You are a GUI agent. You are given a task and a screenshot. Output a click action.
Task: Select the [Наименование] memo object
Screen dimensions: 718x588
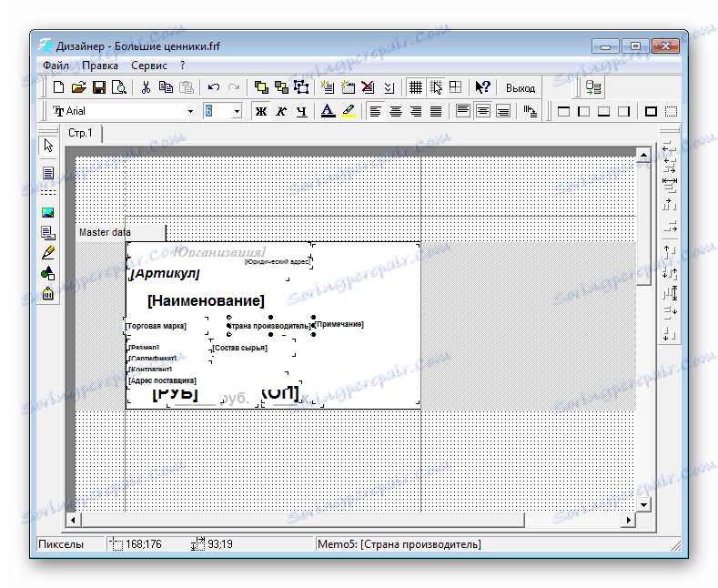[206, 301]
